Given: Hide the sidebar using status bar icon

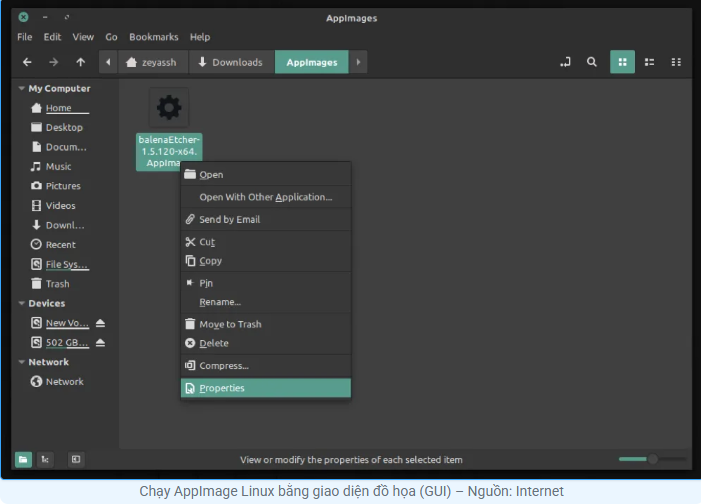Looking at the screenshot, I should [x=76, y=459].
